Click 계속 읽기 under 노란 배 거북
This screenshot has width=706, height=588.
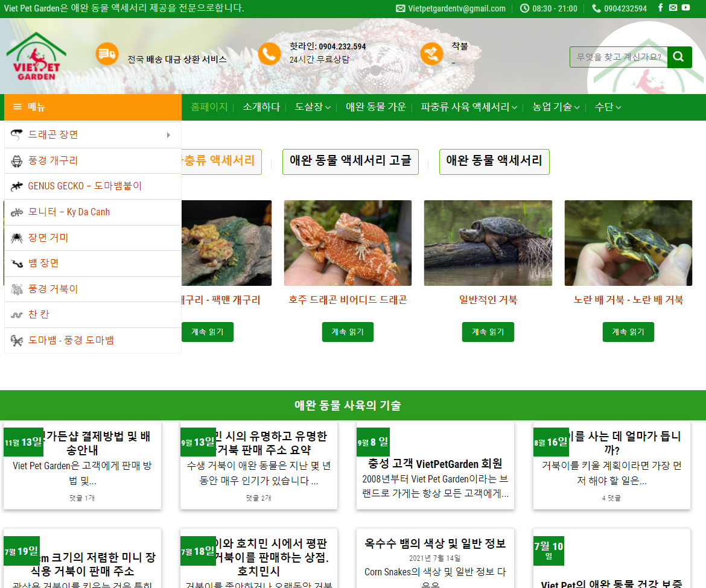click(628, 332)
